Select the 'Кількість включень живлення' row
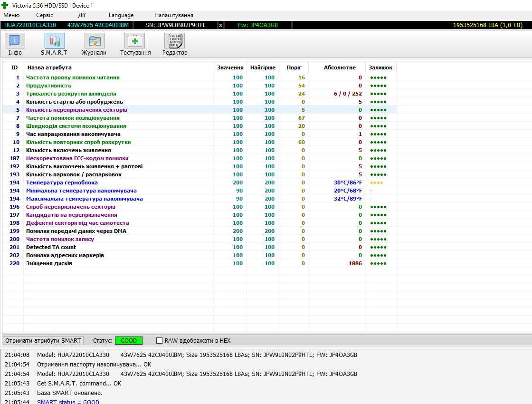Image resolution: width=532 pixels, height=404 pixels. point(200,150)
